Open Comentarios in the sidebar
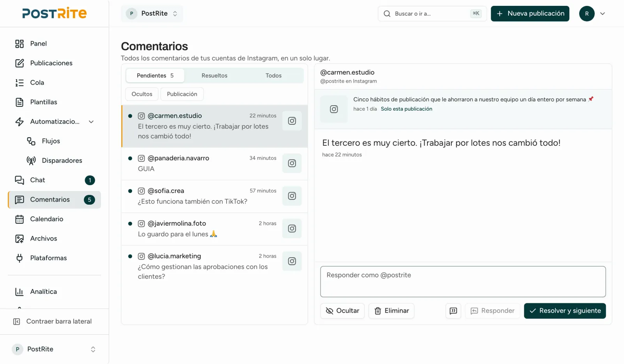624x364 pixels. (54, 200)
